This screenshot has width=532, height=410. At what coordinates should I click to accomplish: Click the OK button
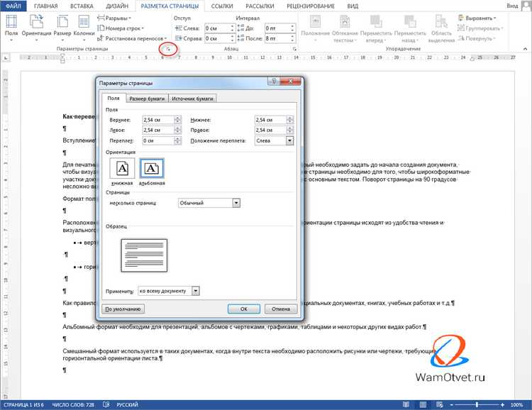tap(243, 309)
